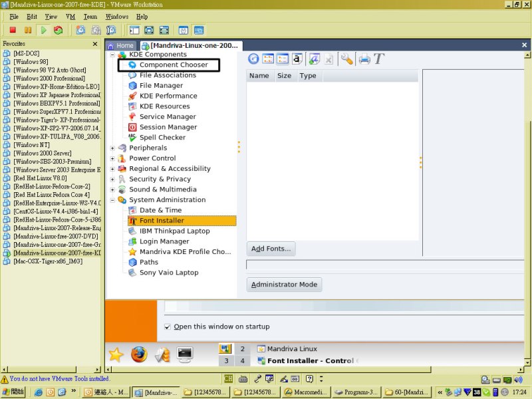Close the Favorites panel
Screen dimensions: 532x399
tap(95, 44)
